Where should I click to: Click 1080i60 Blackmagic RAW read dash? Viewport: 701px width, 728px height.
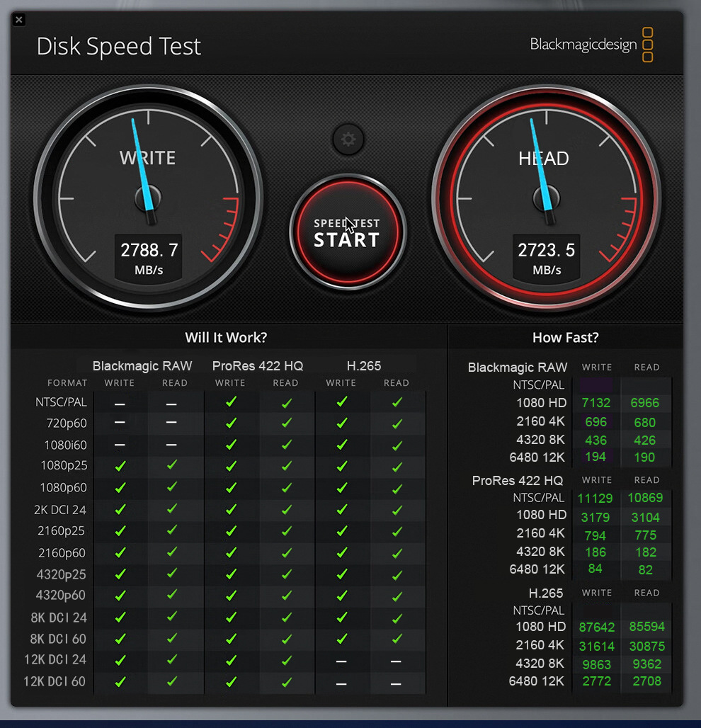pyautogui.click(x=171, y=445)
